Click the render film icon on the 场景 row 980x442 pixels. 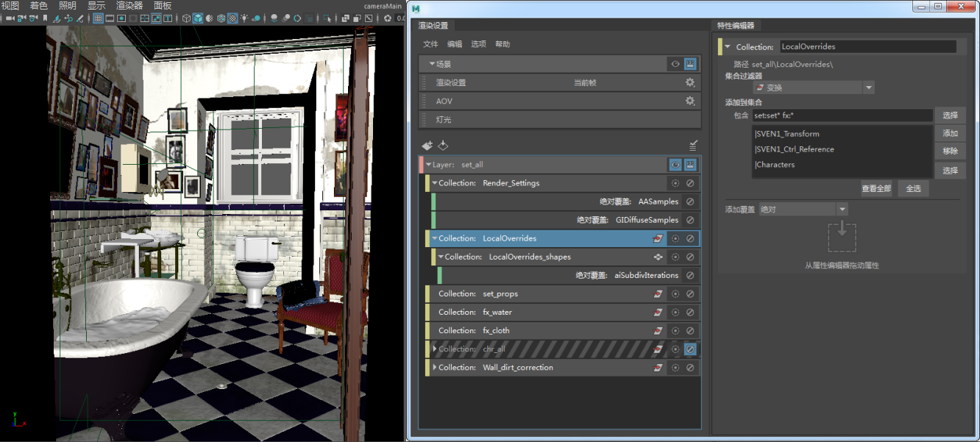[690, 64]
